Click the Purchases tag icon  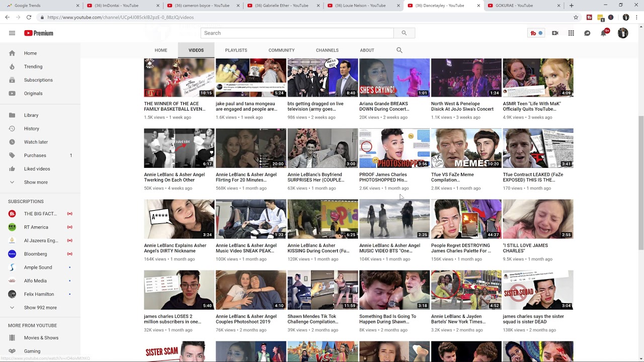pyautogui.click(x=12, y=155)
